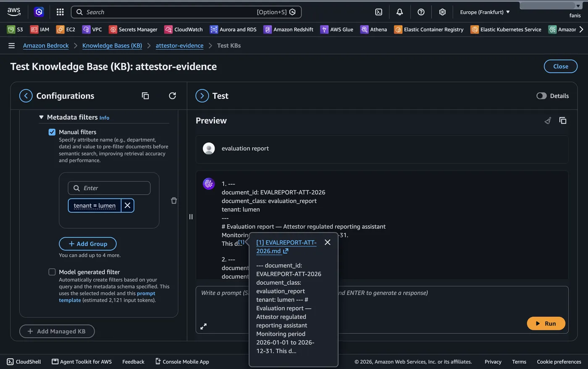588x369 pixels.
Task: Collapse the Test panel arrow
Action: point(202,96)
